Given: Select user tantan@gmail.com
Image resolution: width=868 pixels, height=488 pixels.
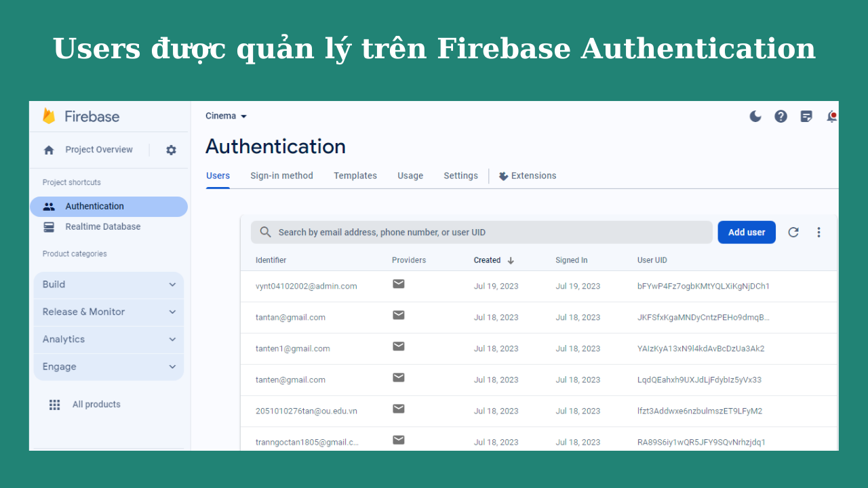Looking at the screenshot, I should [290, 318].
